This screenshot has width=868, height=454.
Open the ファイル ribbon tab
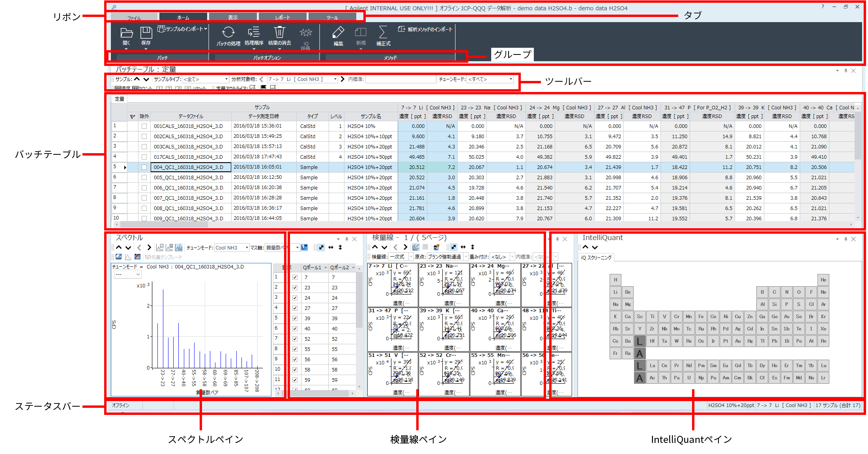134,17
